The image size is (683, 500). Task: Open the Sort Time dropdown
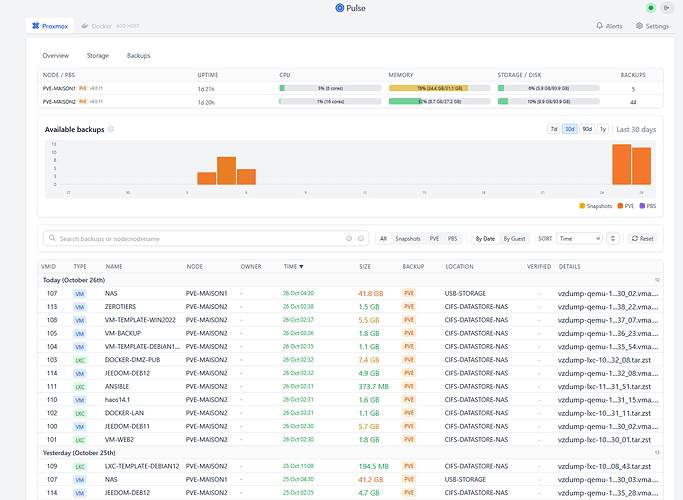coord(579,239)
